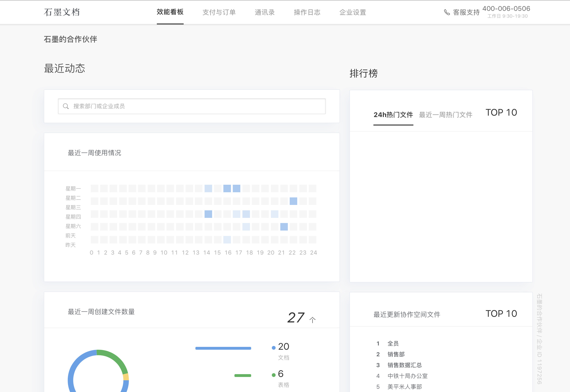Go to 操作日志 tab
The height and width of the screenshot is (392, 570).
307,12
